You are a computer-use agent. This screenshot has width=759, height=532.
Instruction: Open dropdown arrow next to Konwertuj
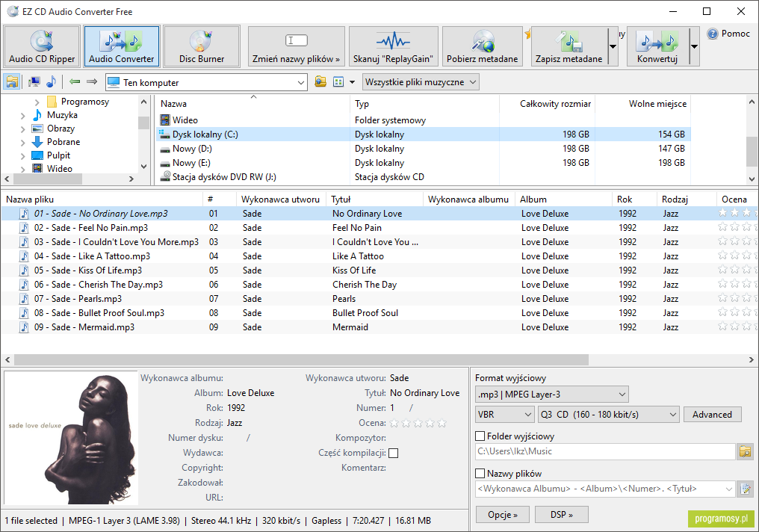[x=694, y=46]
